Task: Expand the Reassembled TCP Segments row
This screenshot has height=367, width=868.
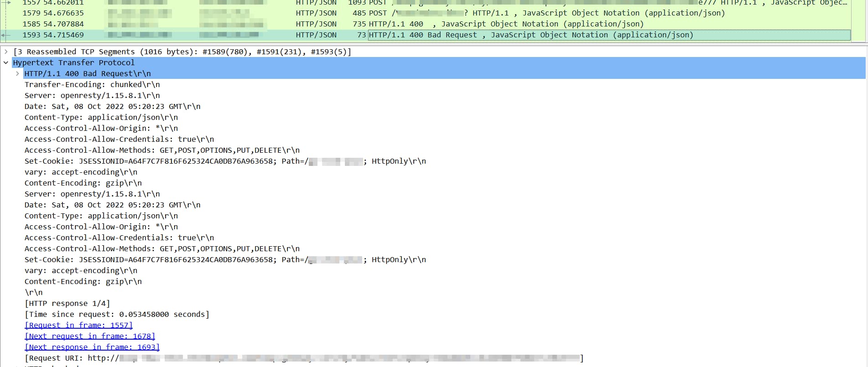Action: [x=6, y=52]
